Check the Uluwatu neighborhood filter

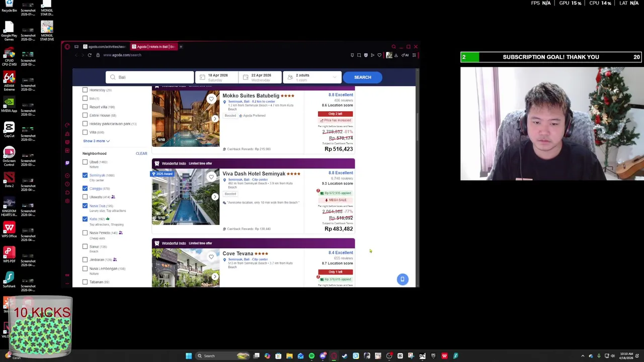[85, 197]
